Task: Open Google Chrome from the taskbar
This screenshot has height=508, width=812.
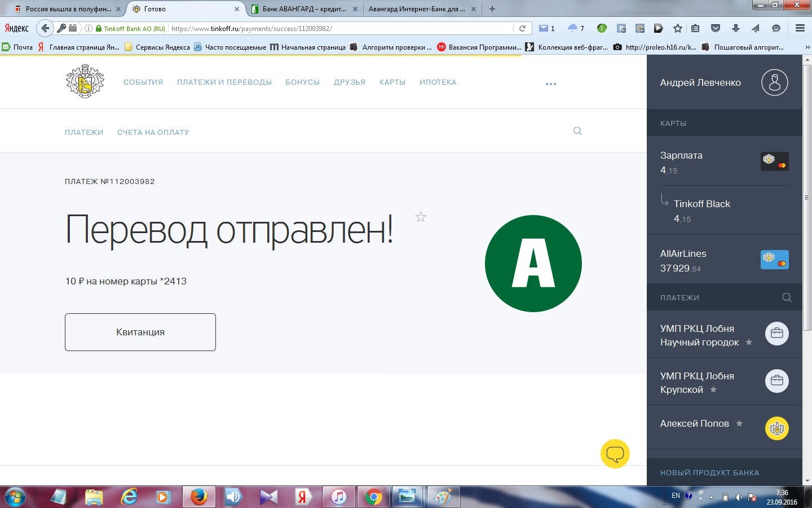Action: [x=373, y=497]
